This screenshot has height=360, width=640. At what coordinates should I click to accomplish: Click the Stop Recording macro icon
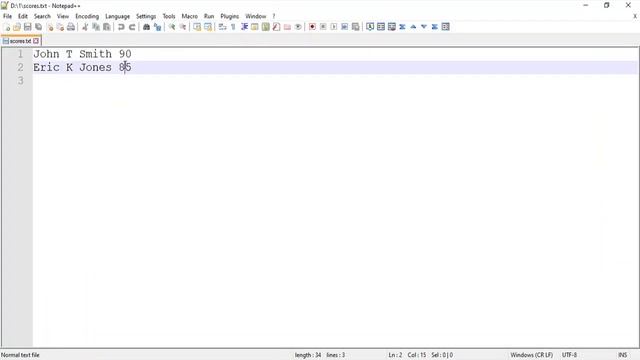pos(323,27)
